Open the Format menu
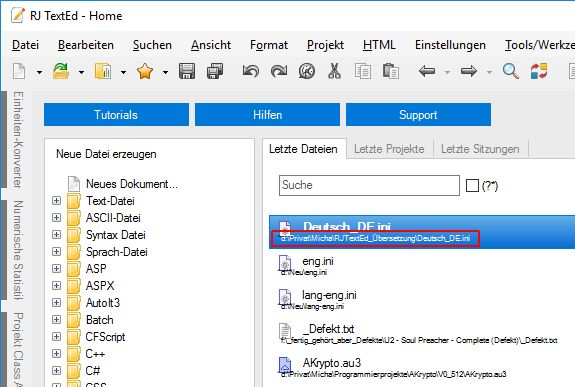 point(269,45)
